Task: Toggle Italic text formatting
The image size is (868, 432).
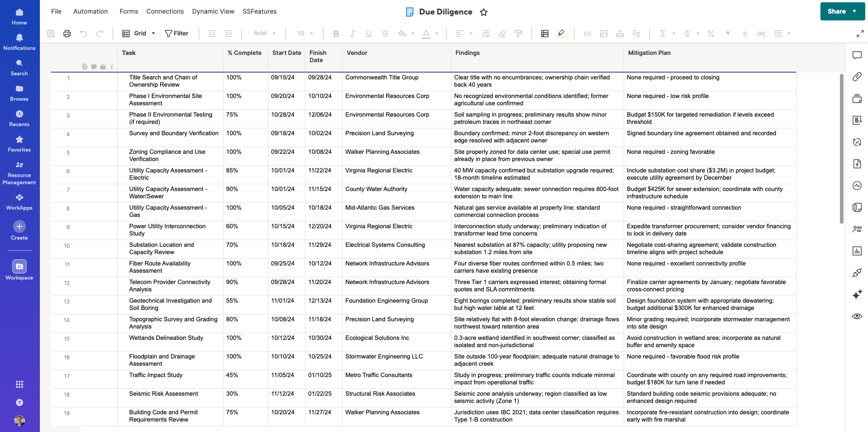Action: [x=352, y=34]
